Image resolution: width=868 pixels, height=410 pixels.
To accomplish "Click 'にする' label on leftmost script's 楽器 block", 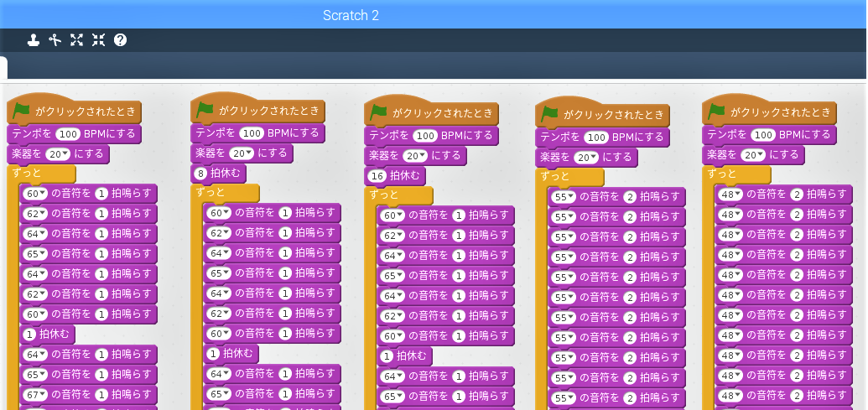I will tap(89, 153).
